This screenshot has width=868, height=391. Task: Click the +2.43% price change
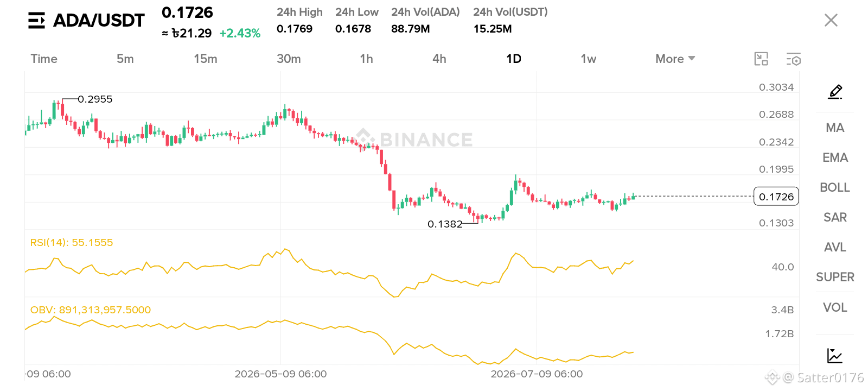(240, 34)
